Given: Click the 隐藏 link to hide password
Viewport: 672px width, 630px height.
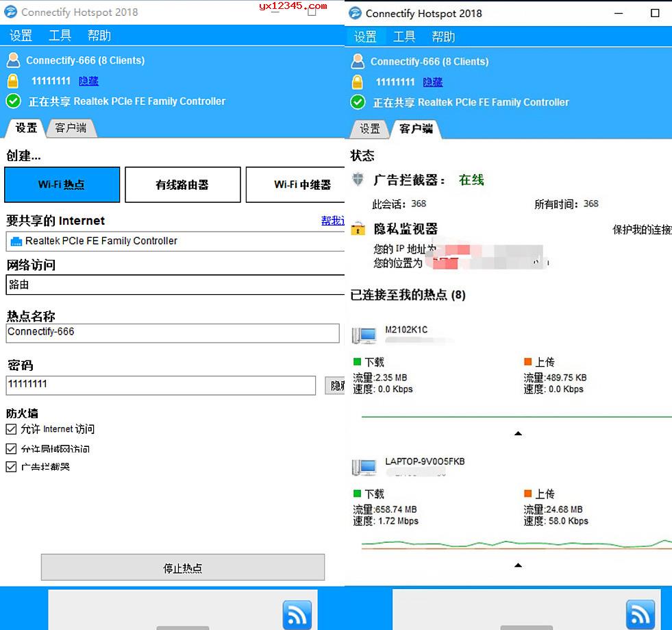Looking at the screenshot, I should pos(88,81).
